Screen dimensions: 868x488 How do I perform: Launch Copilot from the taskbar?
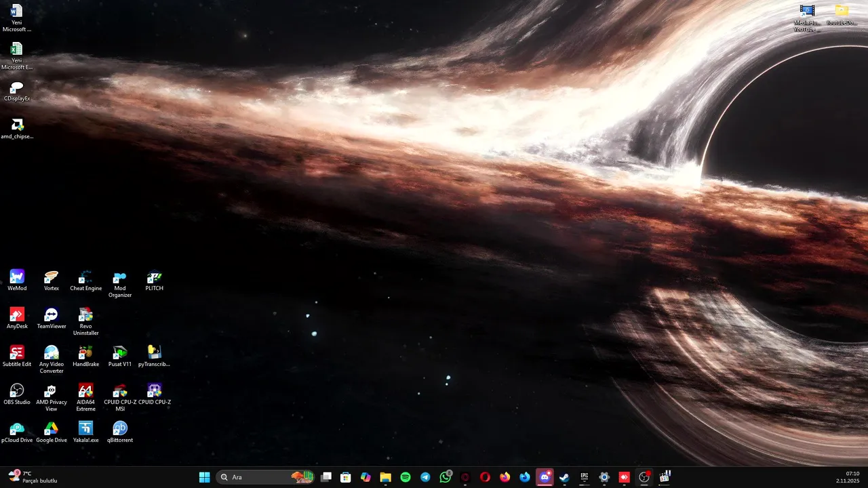coord(366,477)
